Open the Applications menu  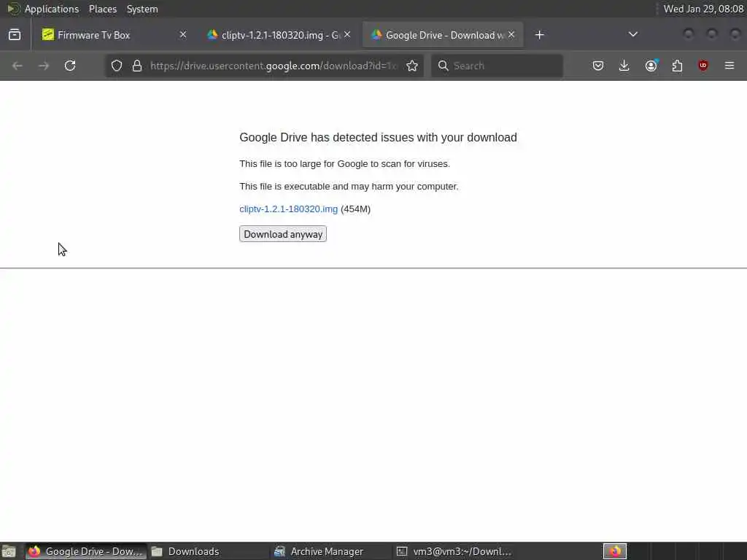[52, 9]
